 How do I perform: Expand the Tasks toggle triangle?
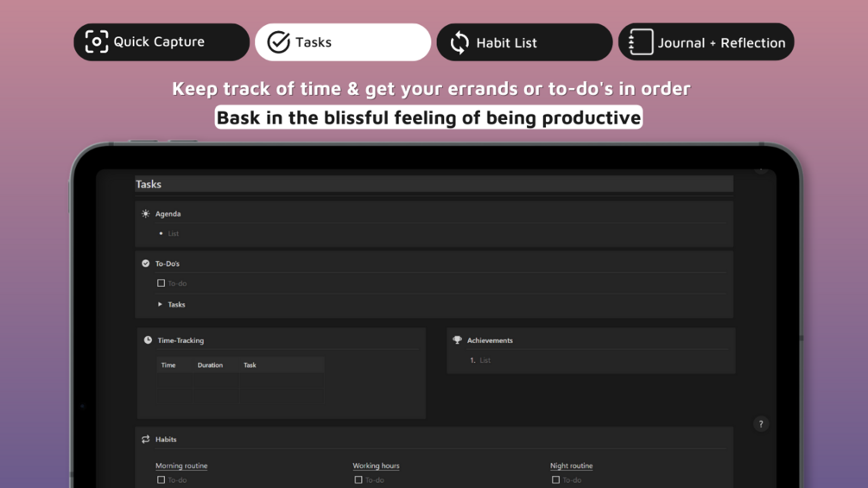[x=160, y=304]
